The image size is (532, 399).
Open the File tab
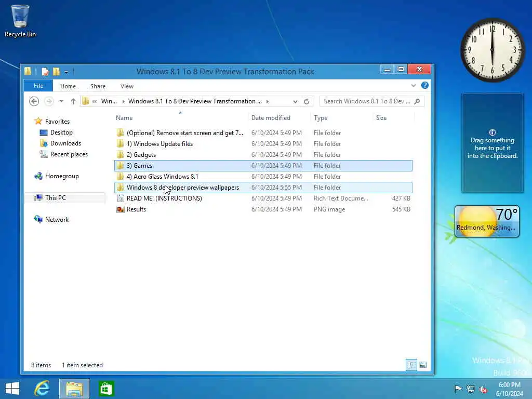pos(38,86)
